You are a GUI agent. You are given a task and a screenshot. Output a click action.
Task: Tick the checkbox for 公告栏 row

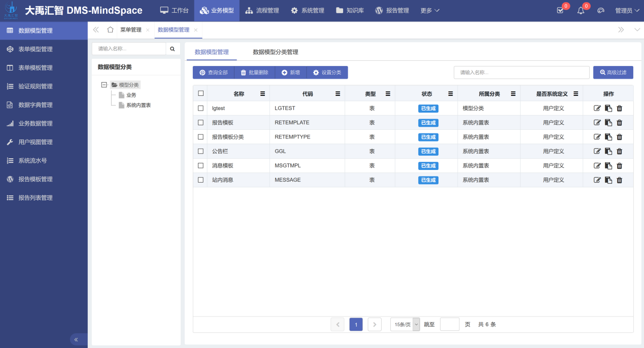200,151
